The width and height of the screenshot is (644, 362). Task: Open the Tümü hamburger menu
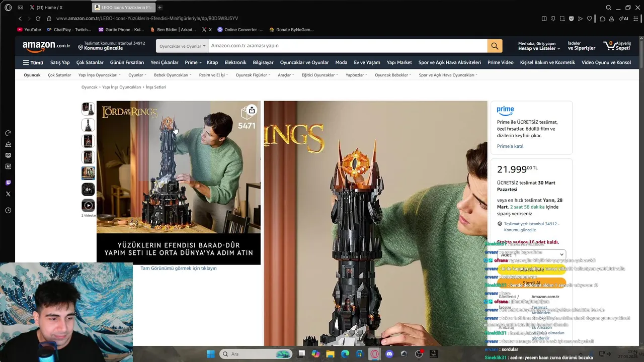pyautogui.click(x=33, y=63)
